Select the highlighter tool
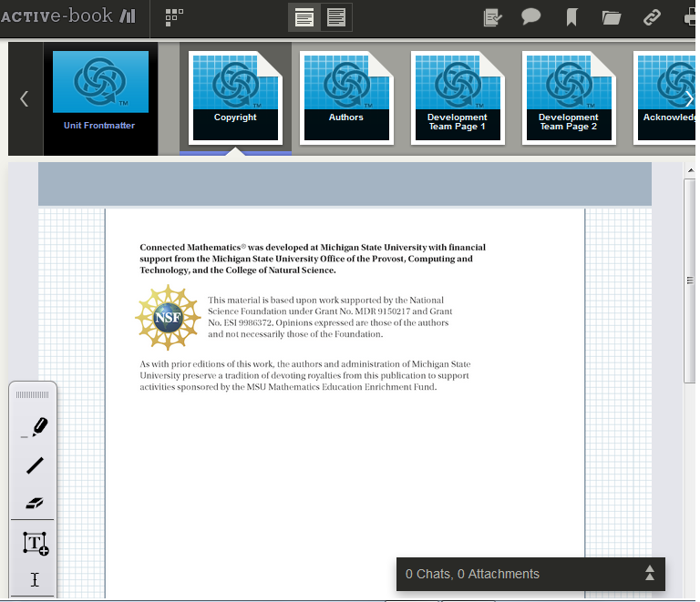Viewport: 700px width, 602px height. coord(35,427)
